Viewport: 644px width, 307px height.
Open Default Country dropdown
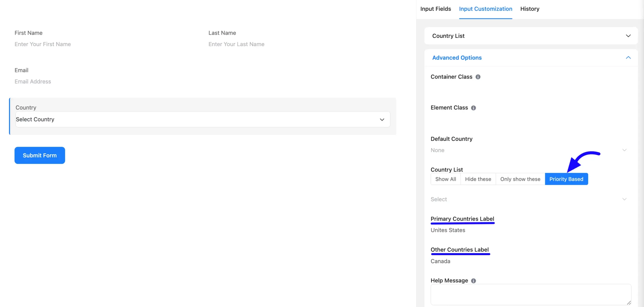pyautogui.click(x=529, y=150)
